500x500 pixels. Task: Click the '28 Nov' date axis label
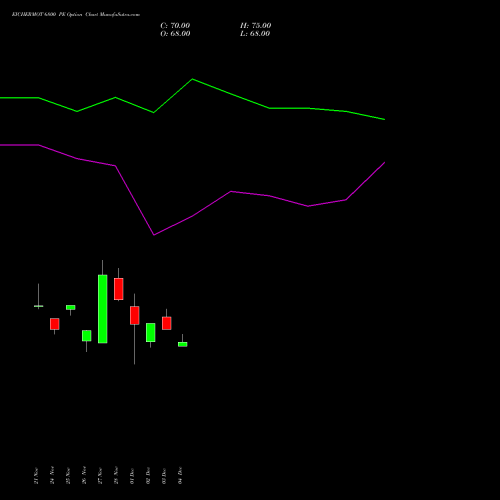tap(116, 475)
